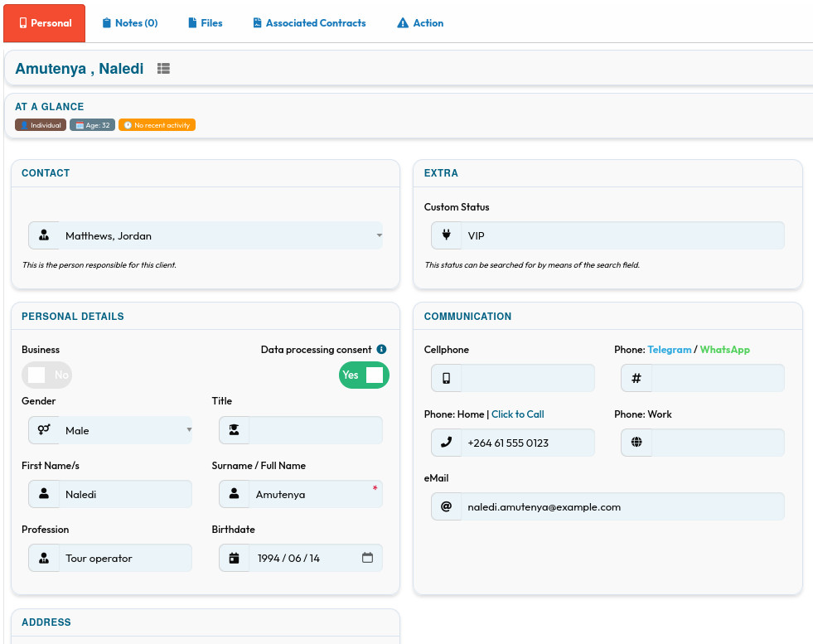Image resolution: width=813 pixels, height=644 pixels.
Task: Click the Custom Status field with VIP
Action: coord(622,235)
